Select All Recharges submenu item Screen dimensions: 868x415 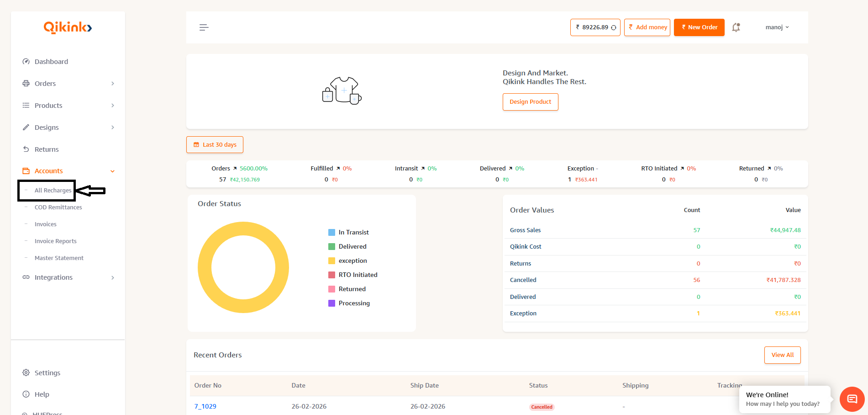point(53,191)
